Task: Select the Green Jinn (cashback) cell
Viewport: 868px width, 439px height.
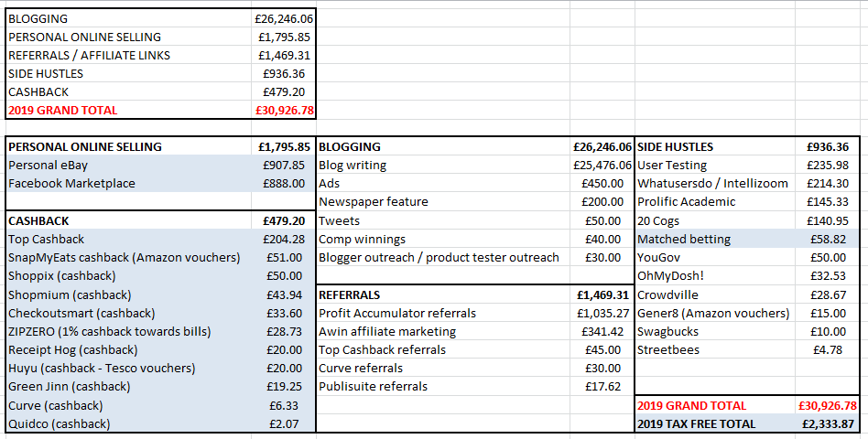Action: coord(128,386)
